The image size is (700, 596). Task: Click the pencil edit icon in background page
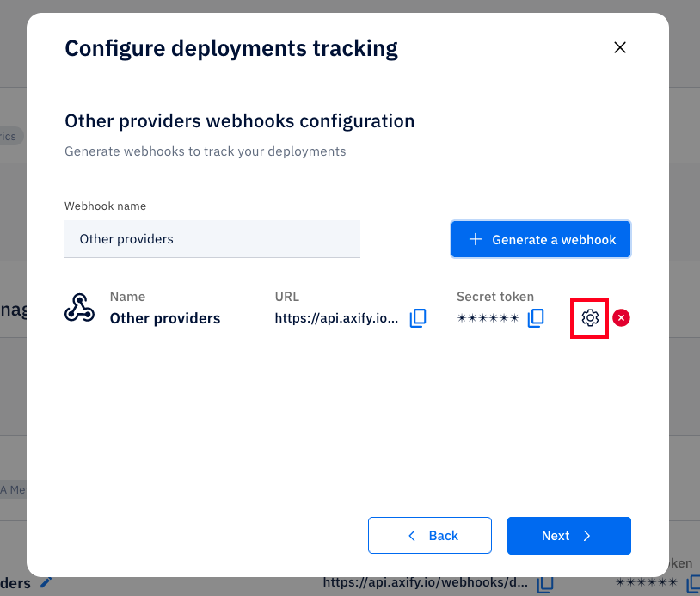(46, 582)
